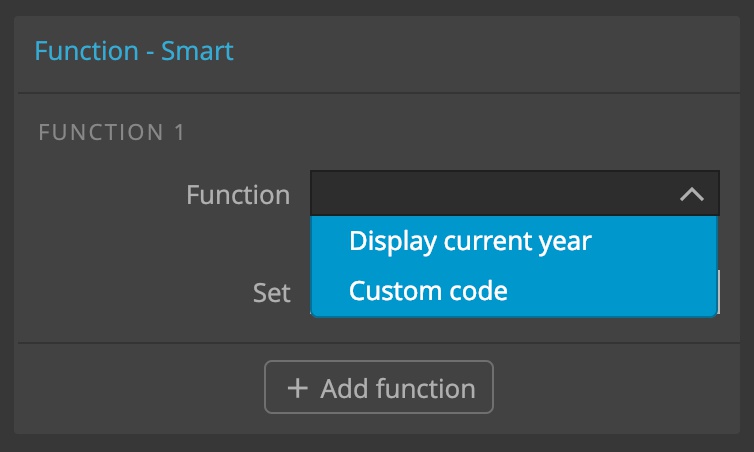
Task: Click the Add function button
Action: [x=379, y=387]
